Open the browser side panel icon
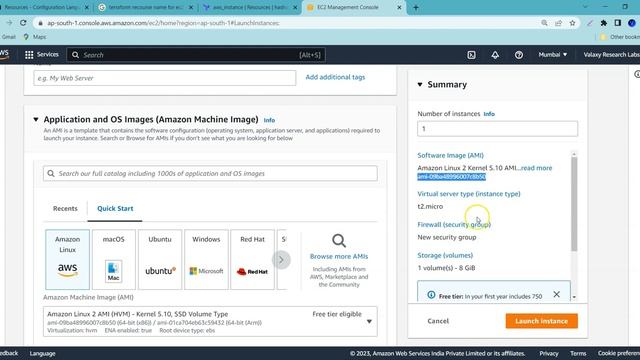This screenshot has width=640, height=360. click(618, 23)
